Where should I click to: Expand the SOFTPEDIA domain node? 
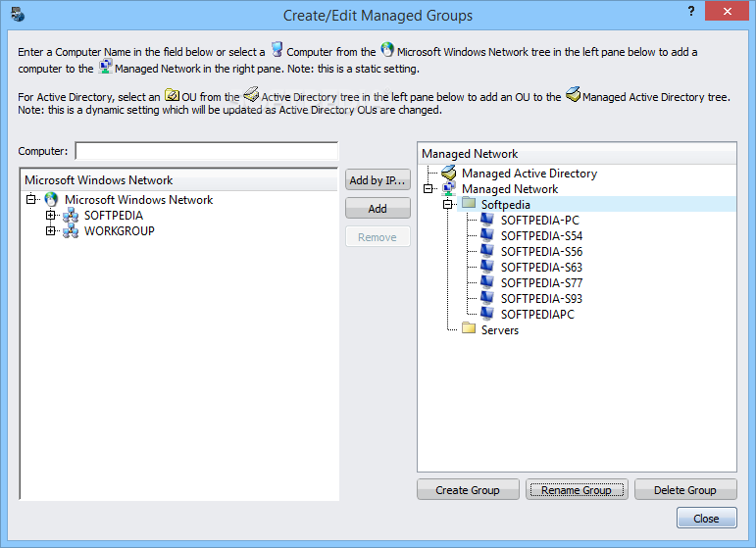click(51, 215)
